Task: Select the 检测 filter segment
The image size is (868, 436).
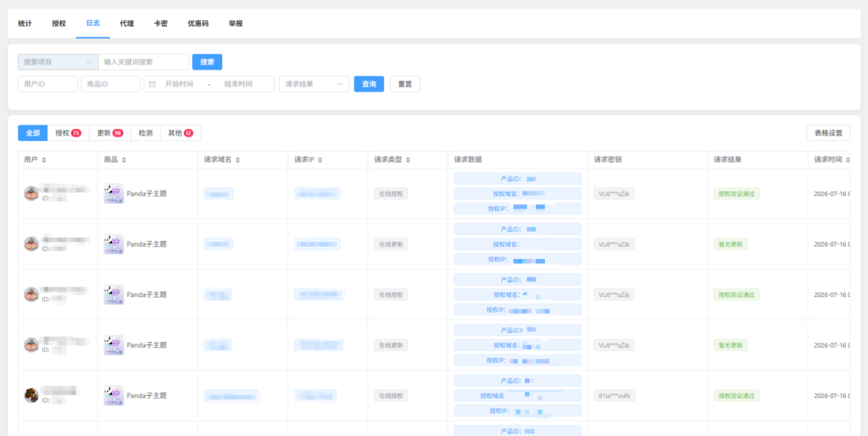Action: coord(146,133)
